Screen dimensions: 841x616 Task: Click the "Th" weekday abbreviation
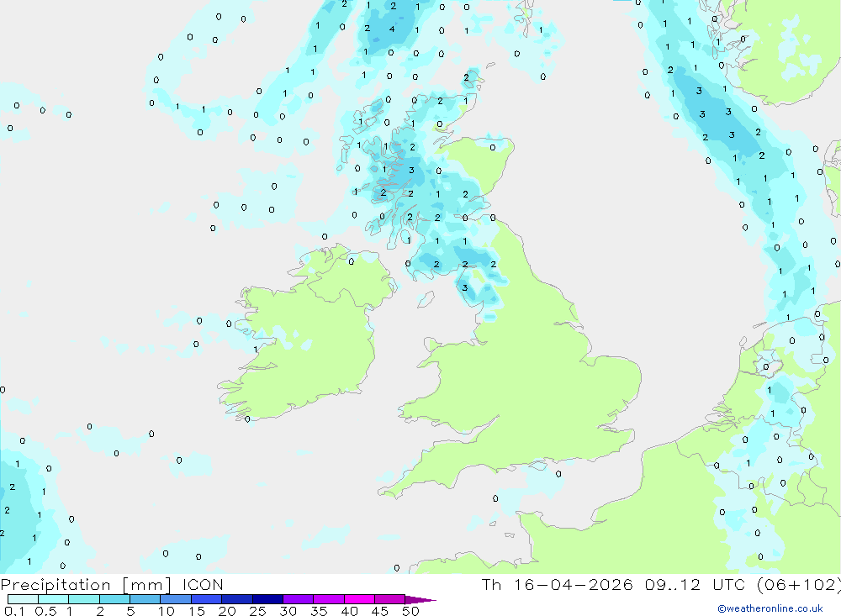[x=491, y=584]
